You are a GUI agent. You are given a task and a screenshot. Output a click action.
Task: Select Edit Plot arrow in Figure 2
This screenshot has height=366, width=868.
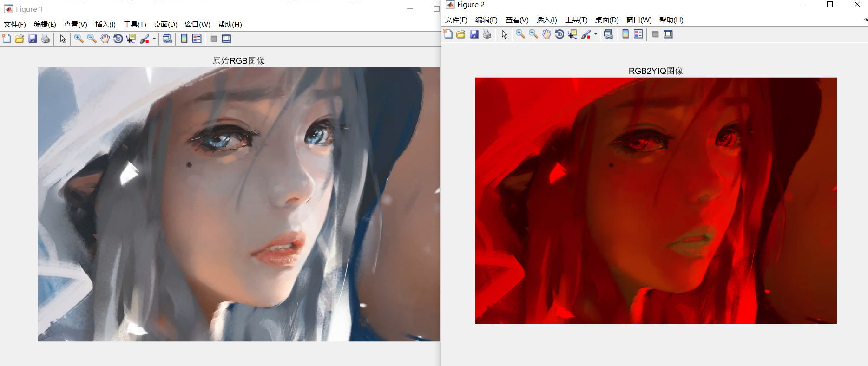pyautogui.click(x=504, y=34)
